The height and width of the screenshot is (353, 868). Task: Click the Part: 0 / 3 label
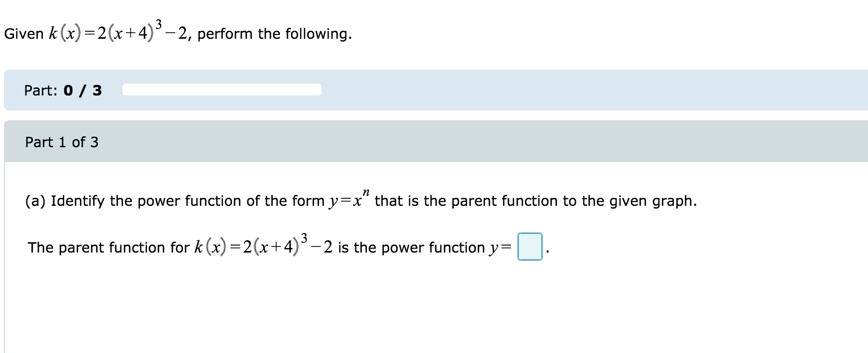click(62, 90)
